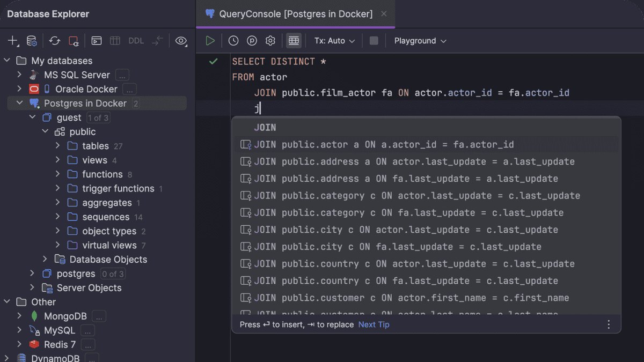Expand the tables folder
This screenshot has width=644, height=362.
(x=58, y=146)
